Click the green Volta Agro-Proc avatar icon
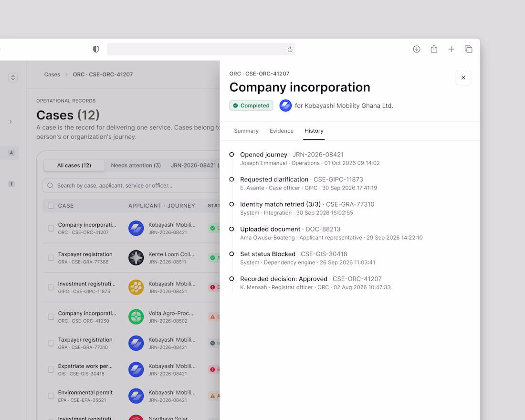The width and height of the screenshot is (525, 420). point(136,316)
